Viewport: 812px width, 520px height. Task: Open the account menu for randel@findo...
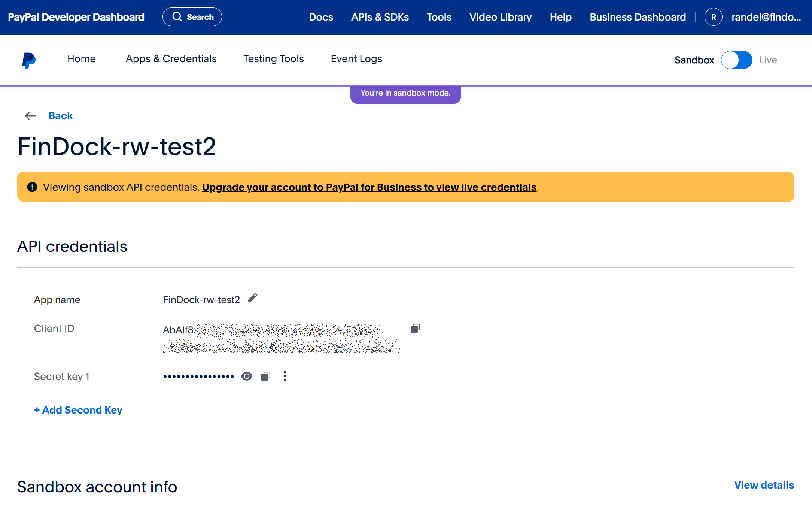point(766,17)
